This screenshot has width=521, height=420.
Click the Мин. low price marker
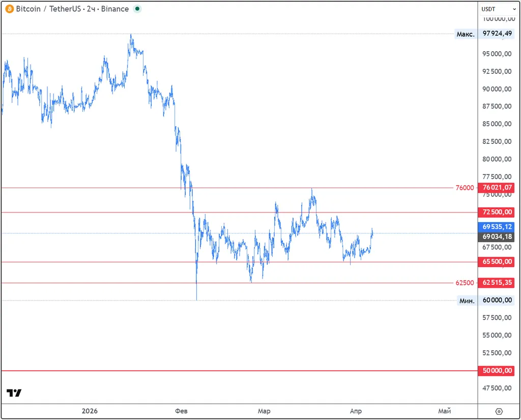point(467,301)
